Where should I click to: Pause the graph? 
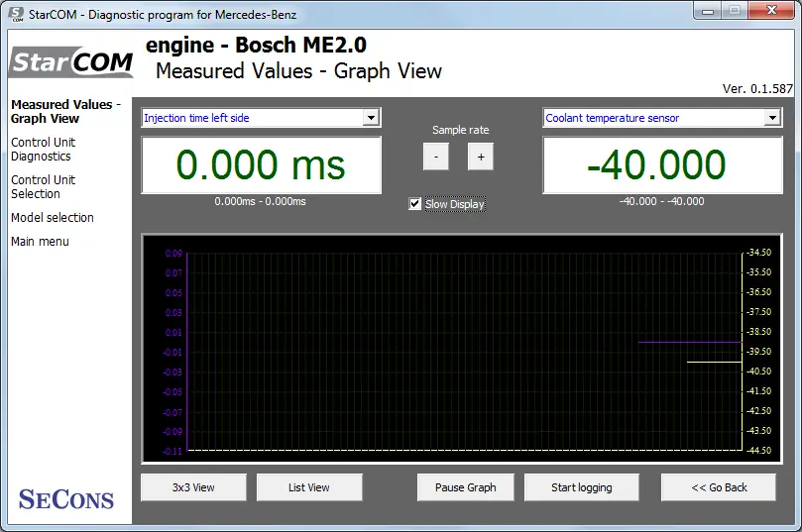point(466,487)
